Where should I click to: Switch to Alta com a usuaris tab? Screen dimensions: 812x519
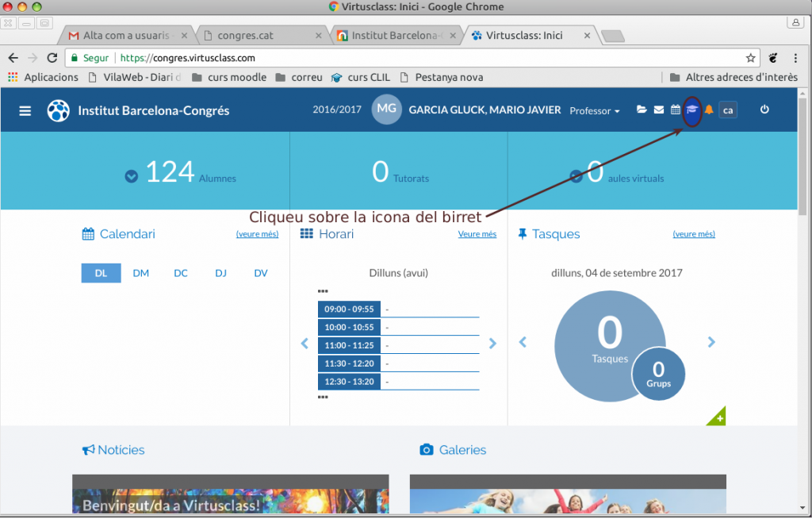pyautogui.click(x=127, y=35)
